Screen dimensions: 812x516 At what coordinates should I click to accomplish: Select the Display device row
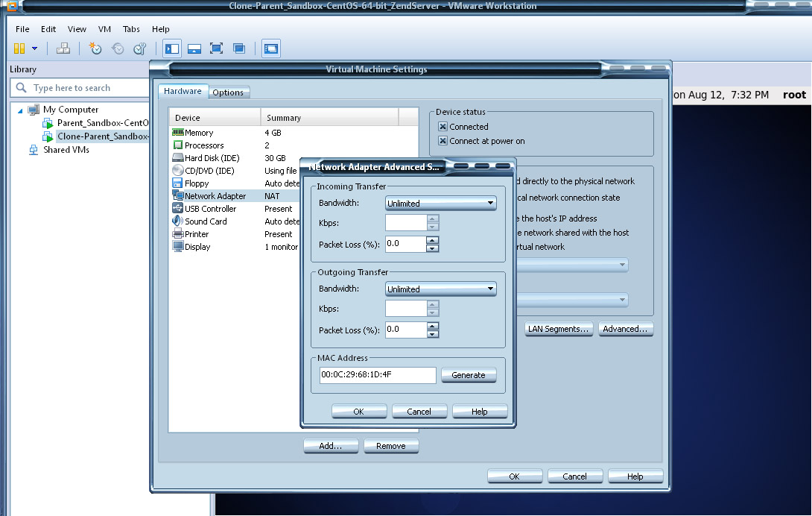236,247
